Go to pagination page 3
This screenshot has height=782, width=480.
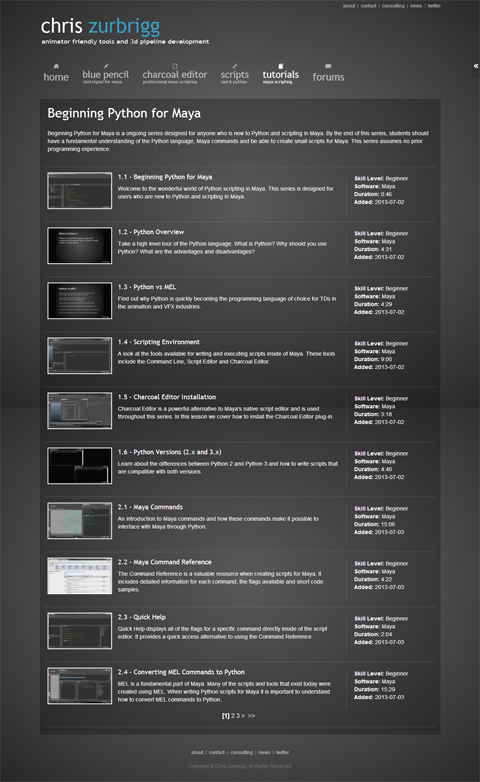[238, 716]
